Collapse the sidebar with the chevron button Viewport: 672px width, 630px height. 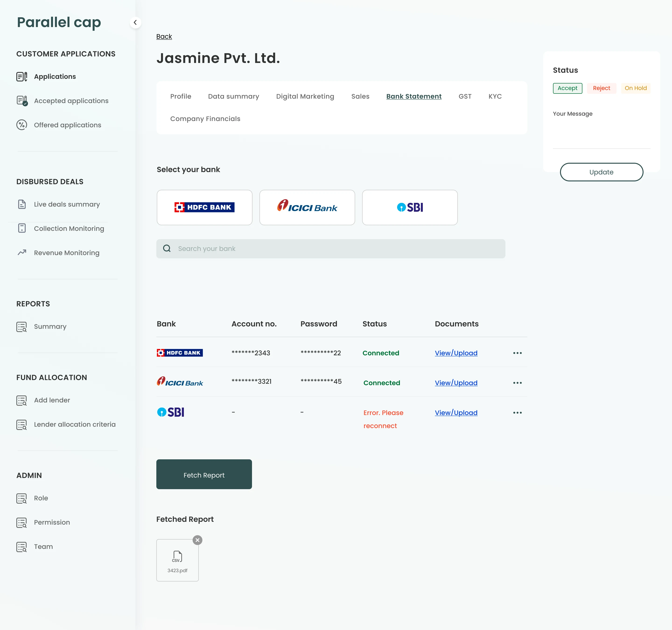(135, 23)
